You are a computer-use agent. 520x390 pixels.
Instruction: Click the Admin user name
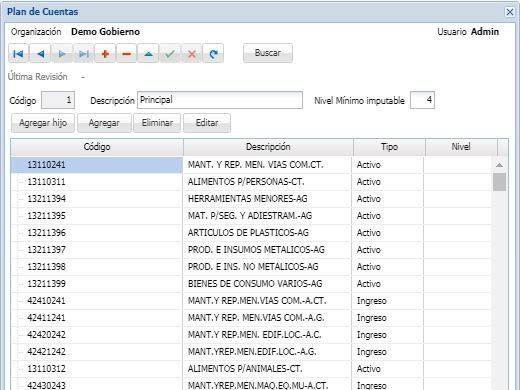pos(485,32)
